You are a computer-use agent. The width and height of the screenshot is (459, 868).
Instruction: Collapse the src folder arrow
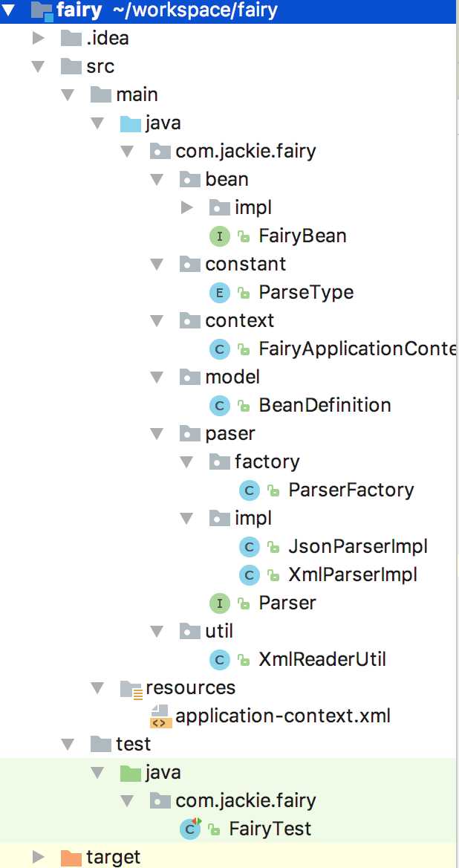pos(38,67)
